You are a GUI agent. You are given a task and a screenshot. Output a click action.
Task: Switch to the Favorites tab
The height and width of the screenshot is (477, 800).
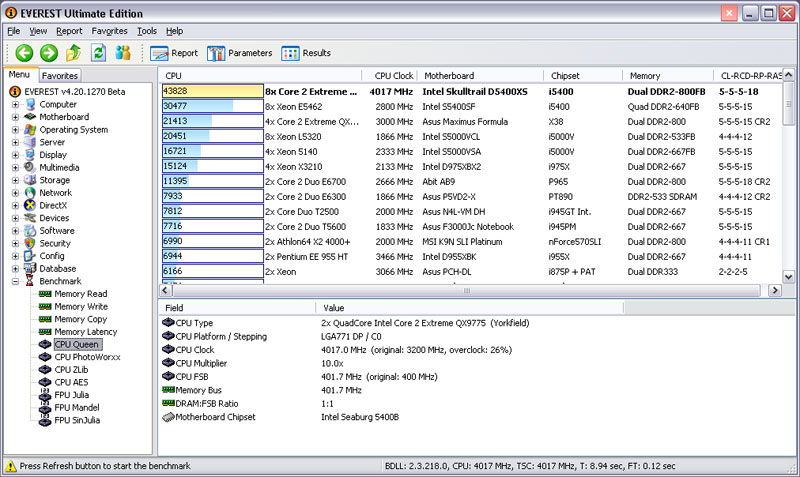point(60,76)
